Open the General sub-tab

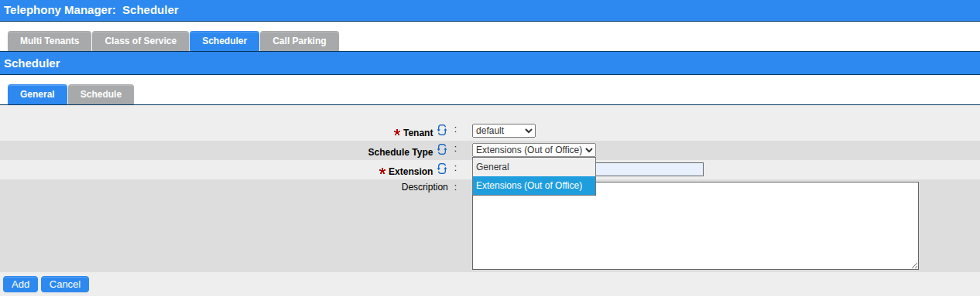pos(37,94)
